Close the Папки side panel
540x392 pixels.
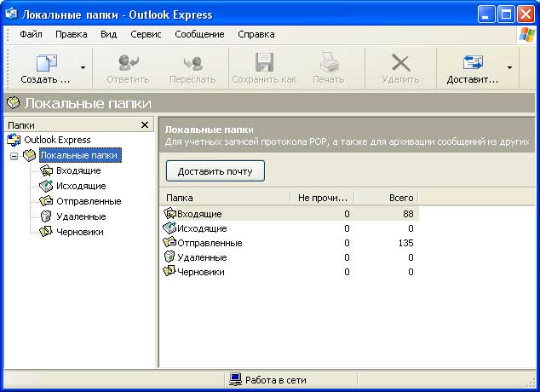coord(145,124)
